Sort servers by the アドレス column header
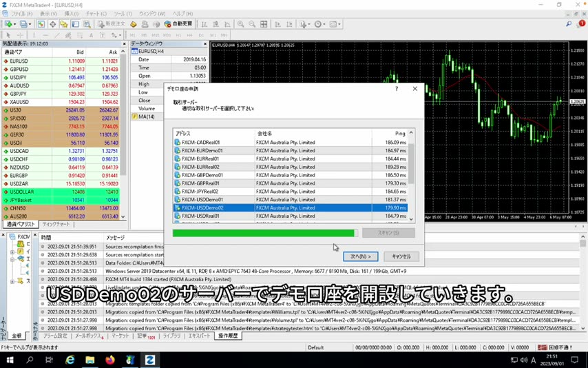Screen dimensions: 588x368 [x=213, y=133]
